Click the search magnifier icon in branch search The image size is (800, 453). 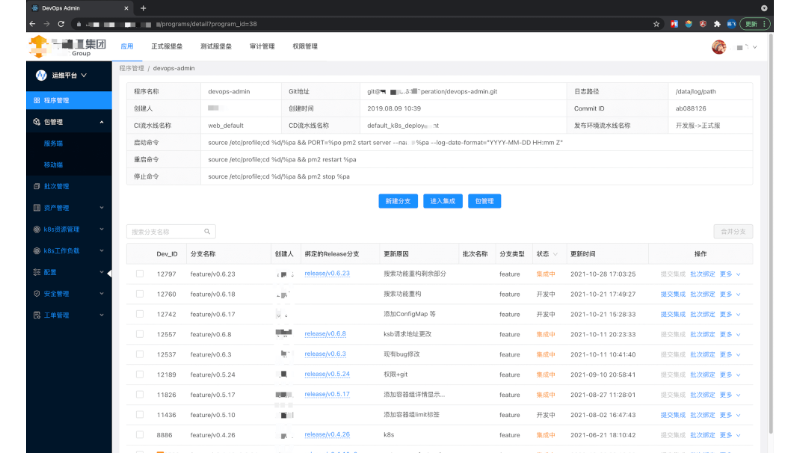pyautogui.click(x=207, y=232)
